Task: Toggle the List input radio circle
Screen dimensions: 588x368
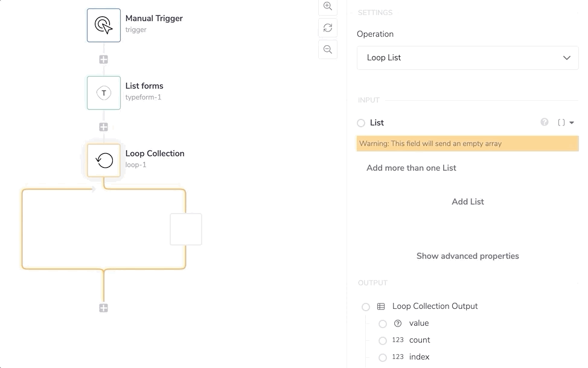Action: (361, 123)
